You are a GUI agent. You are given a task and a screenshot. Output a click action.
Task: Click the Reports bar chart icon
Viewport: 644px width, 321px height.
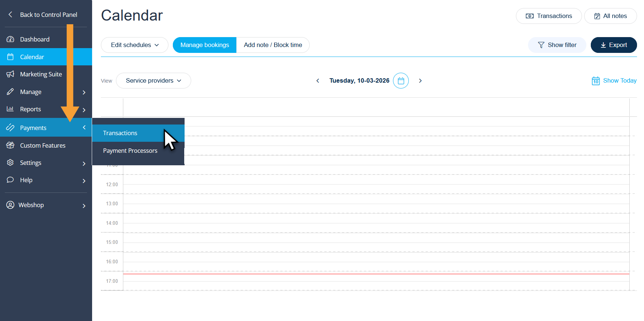10,109
